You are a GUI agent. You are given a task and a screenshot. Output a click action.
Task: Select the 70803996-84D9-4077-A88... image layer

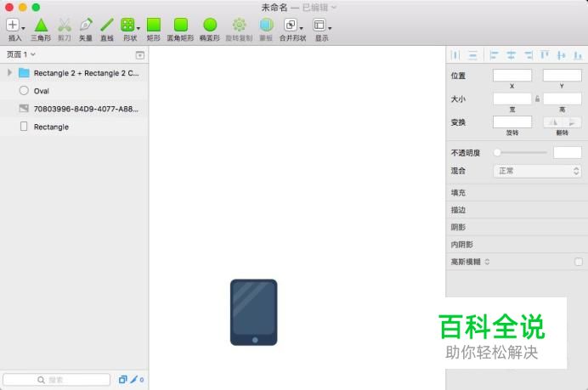(74, 109)
